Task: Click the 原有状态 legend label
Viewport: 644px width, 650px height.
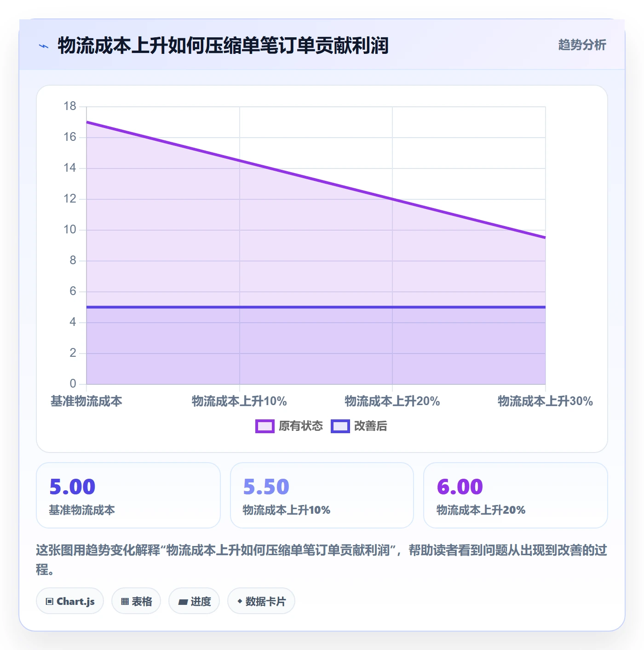Action: point(301,426)
